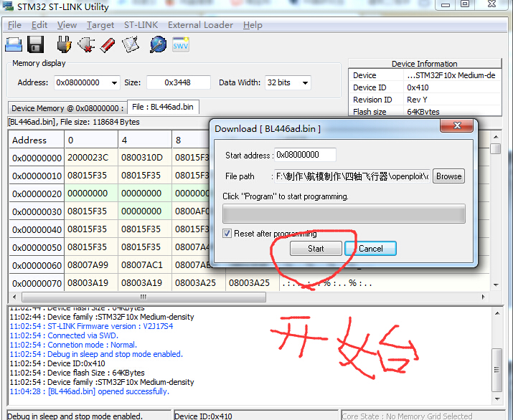513x420 pixels.
Task: Click 'Connetion mode : Normal.' log line
Action: pyautogui.click(x=73, y=345)
